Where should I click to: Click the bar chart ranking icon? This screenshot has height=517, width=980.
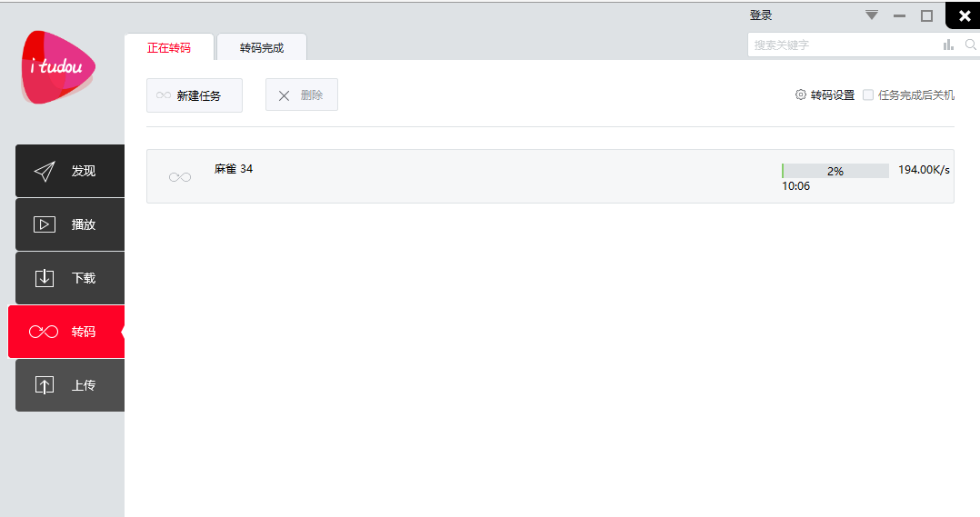pos(948,44)
